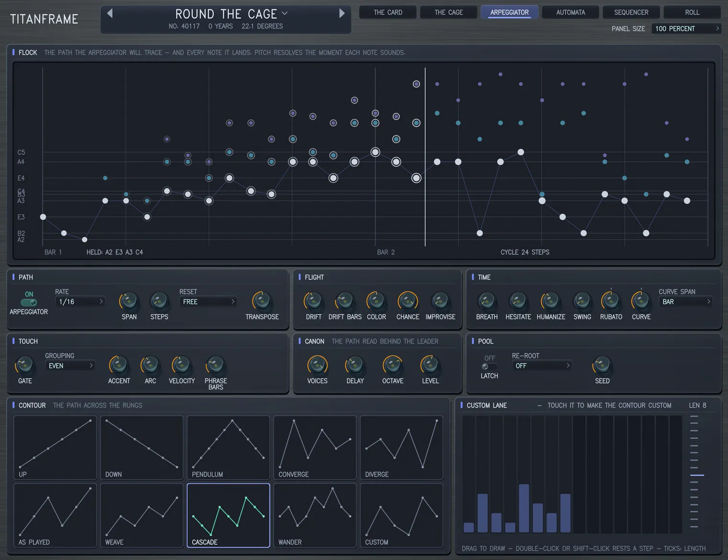Open the RE-ROOT Off dropdown
Image resolution: width=728 pixels, height=560 pixels.
[x=542, y=366]
